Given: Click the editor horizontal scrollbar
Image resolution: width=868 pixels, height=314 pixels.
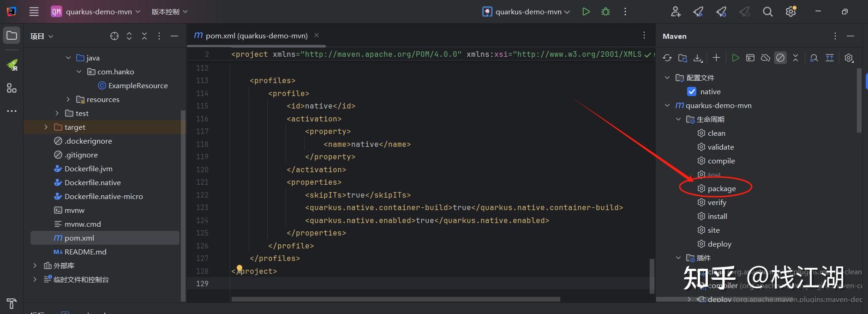Looking at the screenshot, I should click(x=395, y=299).
